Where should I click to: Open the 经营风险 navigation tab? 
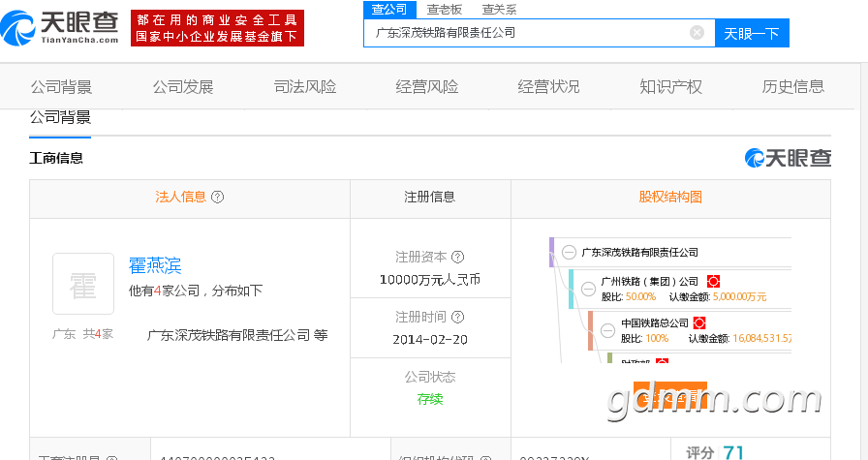[x=427, y=87]
